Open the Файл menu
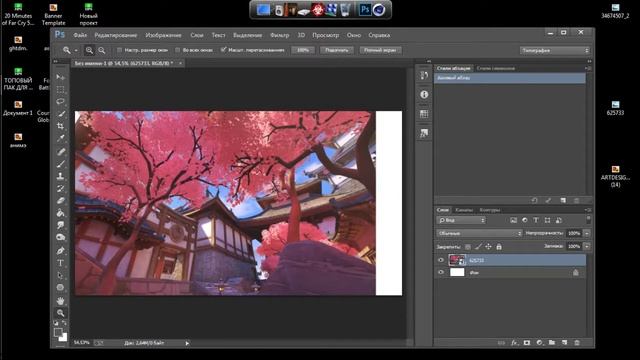 [x=80, y=35]
